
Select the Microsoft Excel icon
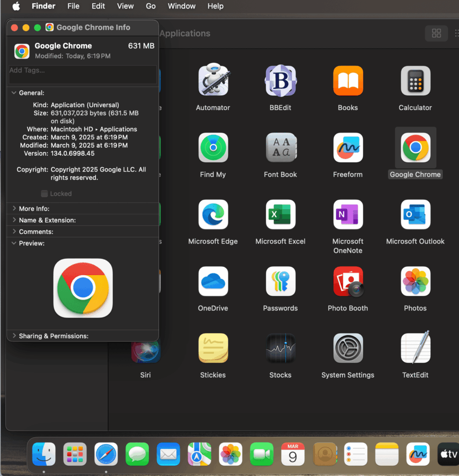coord(280,214)
